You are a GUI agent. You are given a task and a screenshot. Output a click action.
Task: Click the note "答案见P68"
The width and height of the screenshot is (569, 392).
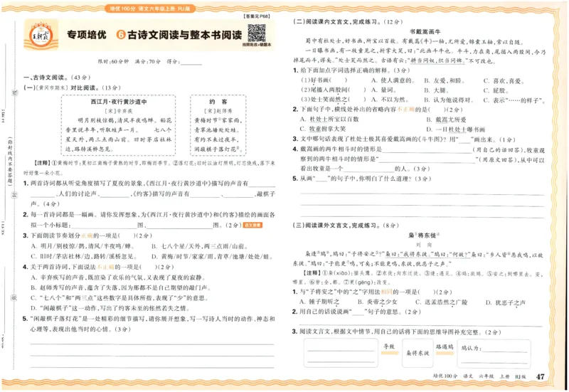257,16
